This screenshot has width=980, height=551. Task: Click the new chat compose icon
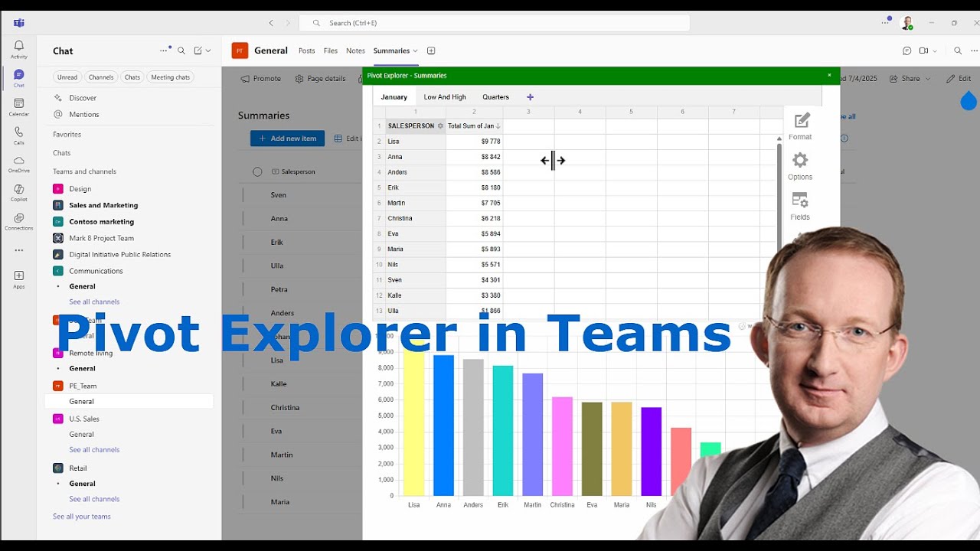point(198,51)
